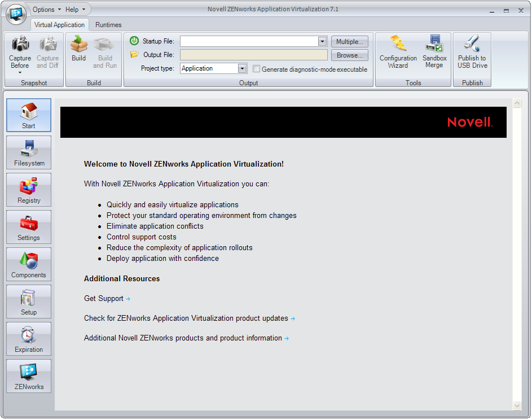Click the Capture Before camera icon
The image size is (532, 419).
pos(21,43)
